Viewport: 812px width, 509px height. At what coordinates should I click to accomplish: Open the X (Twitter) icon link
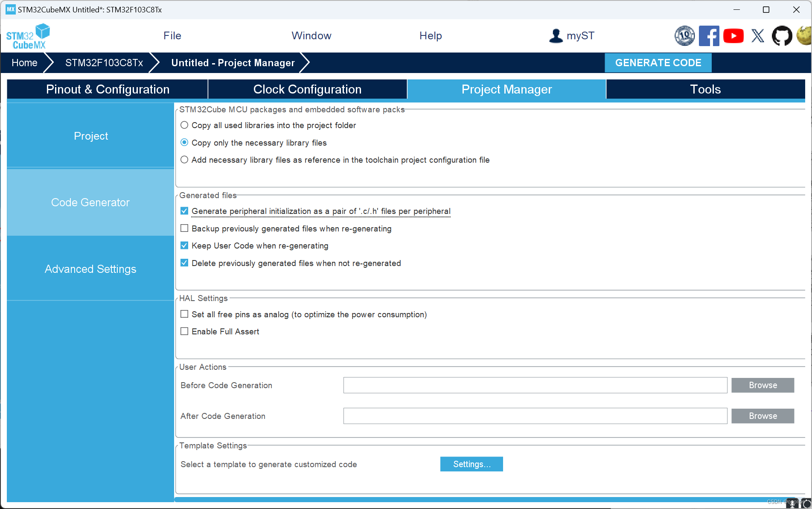758,36
